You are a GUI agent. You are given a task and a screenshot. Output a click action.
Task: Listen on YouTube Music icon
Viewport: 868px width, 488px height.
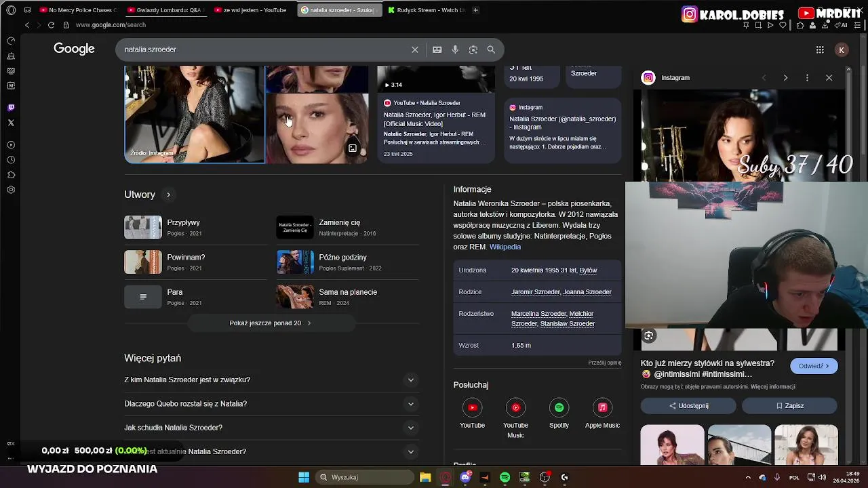click(515, 407)
